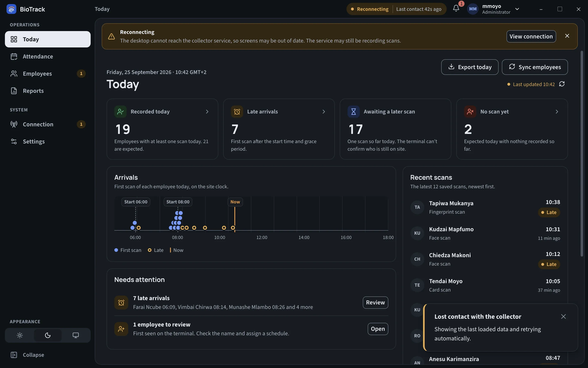Click the main content vertical scrollbar
Screen dimensions: 588x368
[x=582, y=153]
